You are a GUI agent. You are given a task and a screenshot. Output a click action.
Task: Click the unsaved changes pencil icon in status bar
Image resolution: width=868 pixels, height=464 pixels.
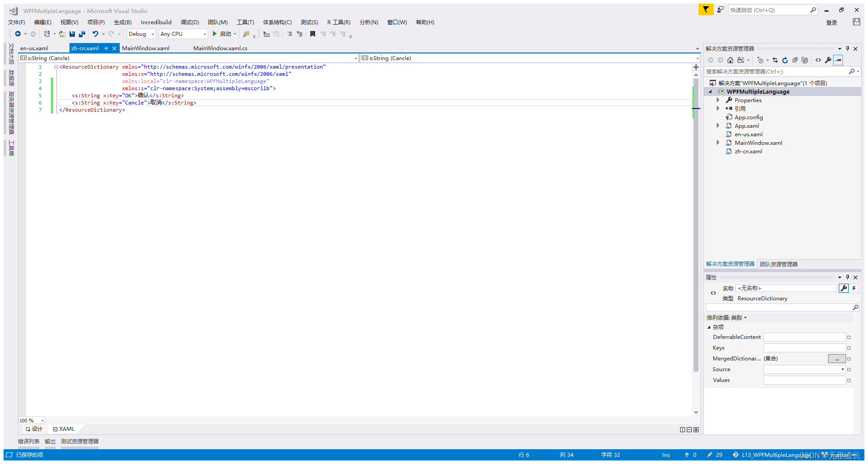(710, 455)
